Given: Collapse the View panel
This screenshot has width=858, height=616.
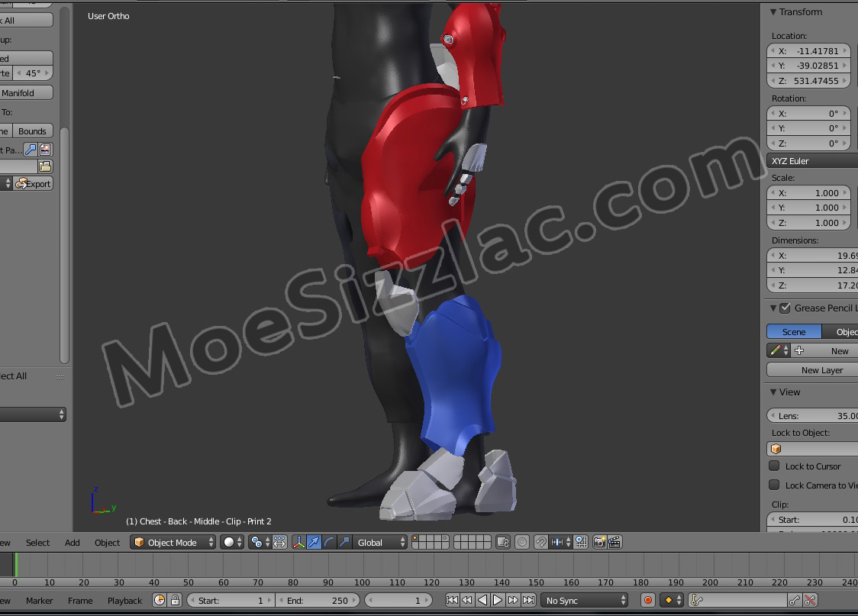Looking at the screenshot, I should pos(773,392).
